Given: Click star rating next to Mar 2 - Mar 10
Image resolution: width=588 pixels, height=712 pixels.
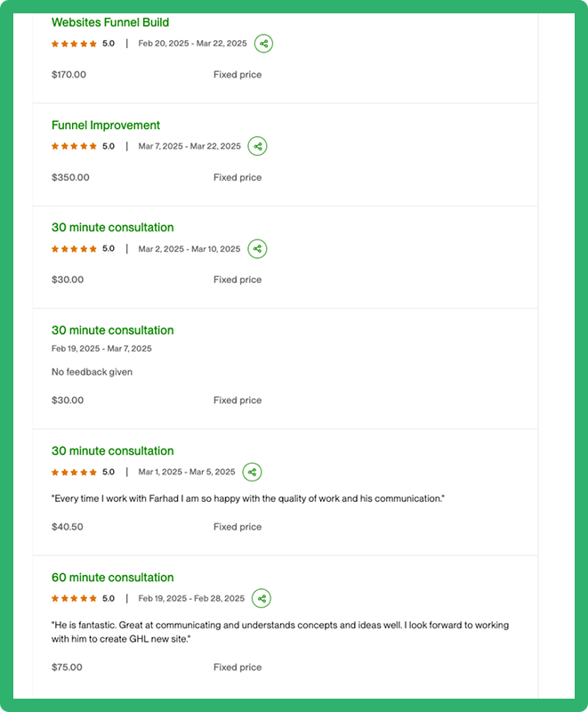Looking at the screenshot, I should 74,248.
